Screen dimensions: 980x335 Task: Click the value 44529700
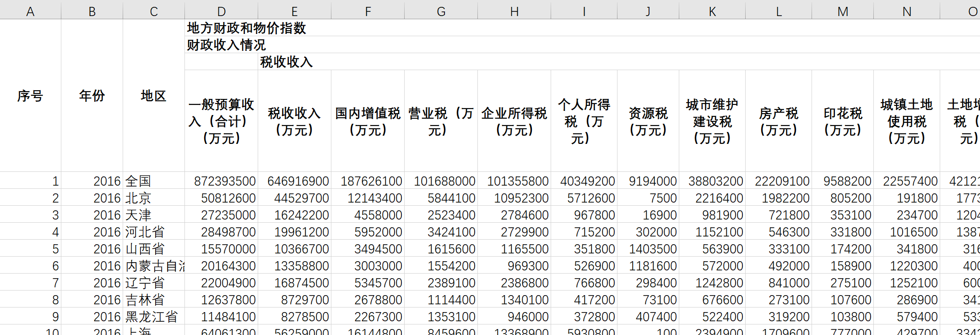[x=302, y=198]
